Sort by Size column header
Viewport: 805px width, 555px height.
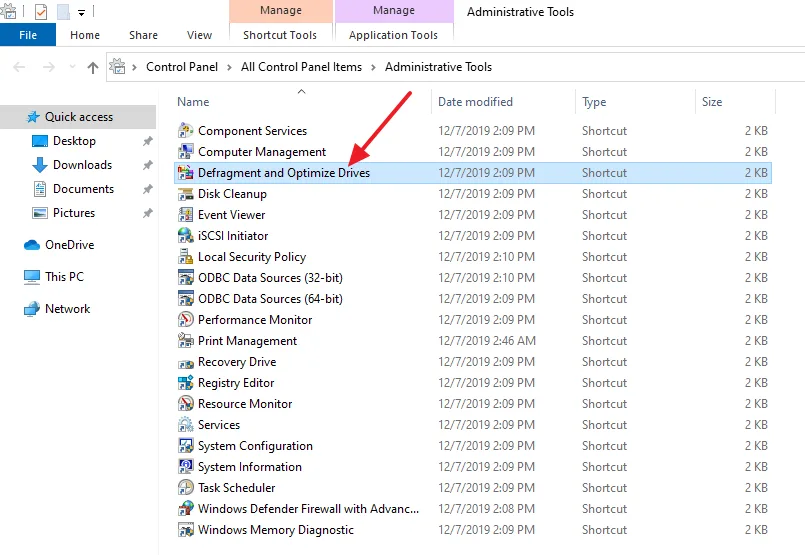click(712, 102)
